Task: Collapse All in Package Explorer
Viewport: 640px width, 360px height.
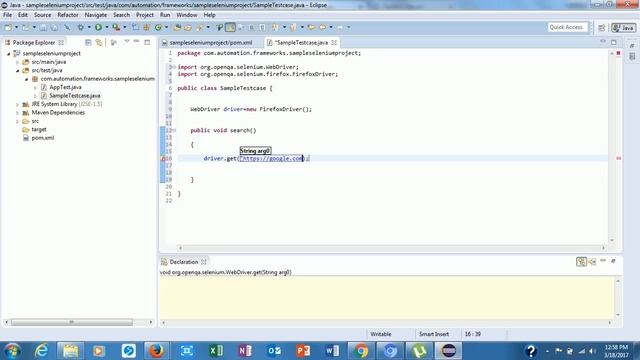Action: 88,42
